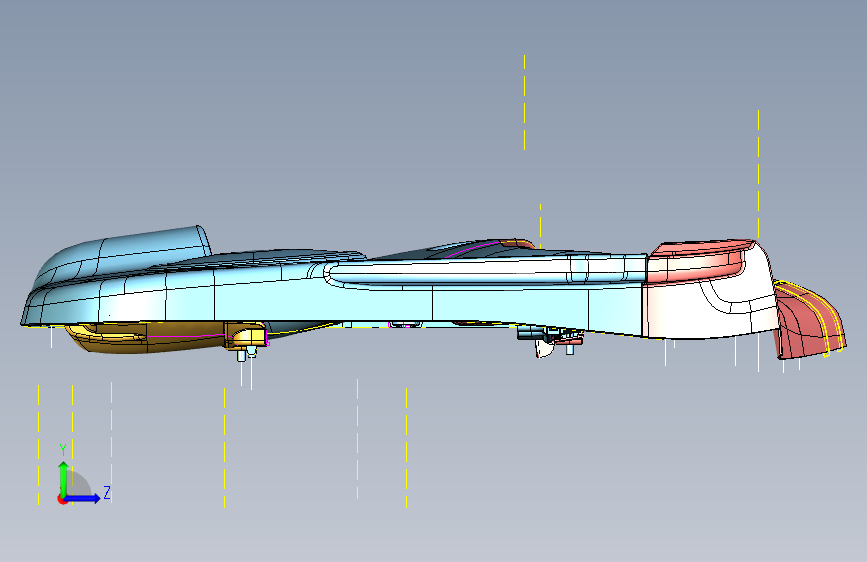Click the green "Y" axis label
867x562 pixels.
63,450
